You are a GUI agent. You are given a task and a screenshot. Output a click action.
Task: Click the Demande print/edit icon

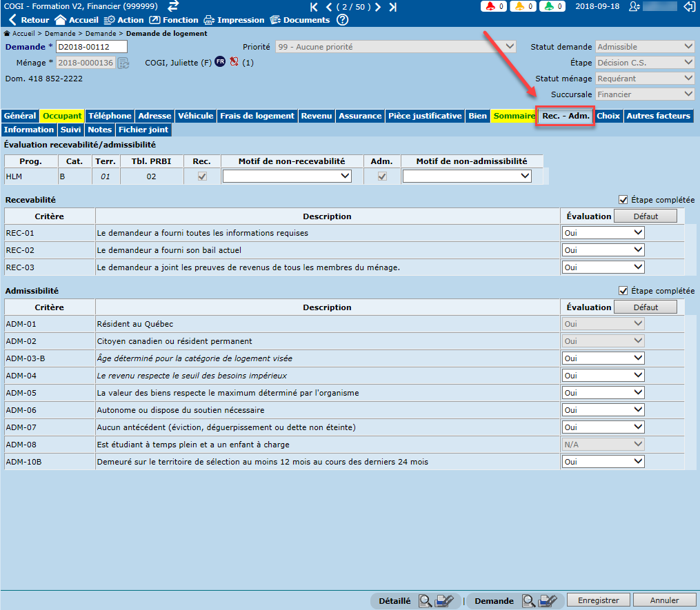click(x=548, y=601)
